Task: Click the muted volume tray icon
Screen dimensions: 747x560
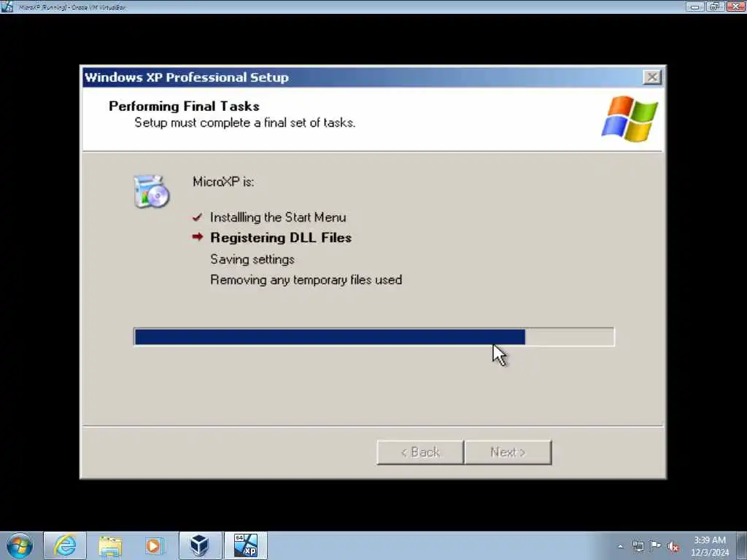Action: click(673, 547)
